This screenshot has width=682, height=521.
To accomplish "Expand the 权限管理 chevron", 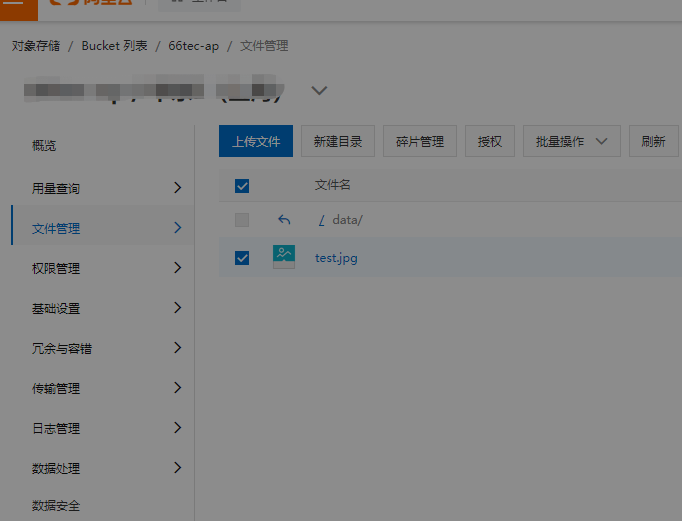I will point(177,267).
